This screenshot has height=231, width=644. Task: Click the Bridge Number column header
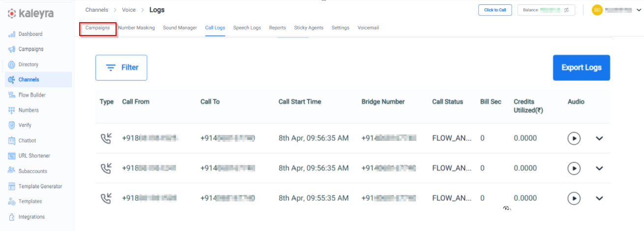(383, 102)
